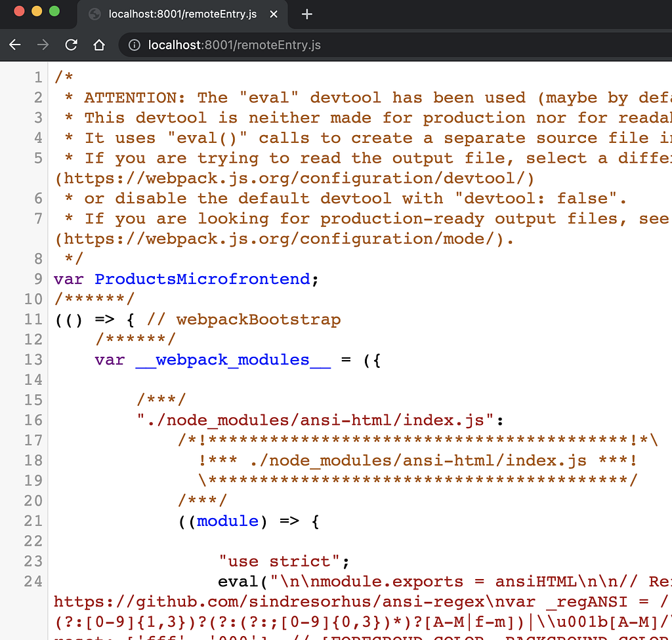Click the ProductsMicrofrontend variable name
Screen dimensions: 672x640
tap(202, 279)
